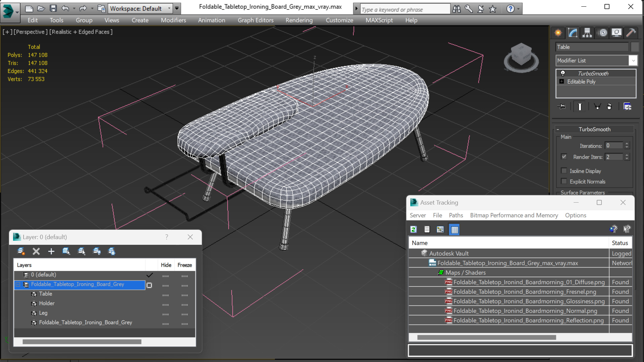Refresh Asset Tracking list icon
Image resolution: width=644 pixels, height=362 pixels.
413,229
